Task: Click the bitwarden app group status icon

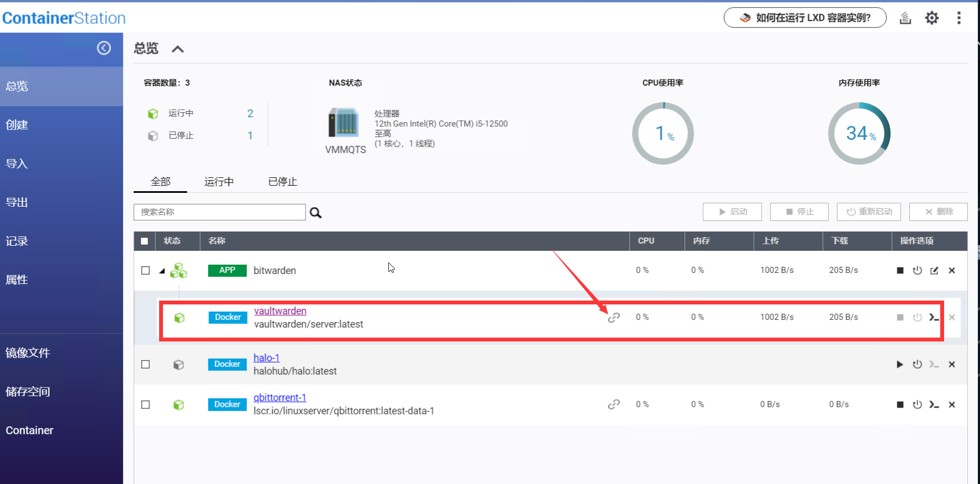Action: tap(178, 271)
